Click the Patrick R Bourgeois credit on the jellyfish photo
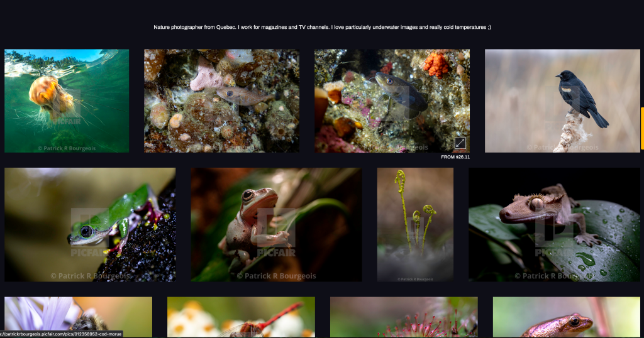The width and height of the screenshot is (644, 338). (x=67, y=148)
